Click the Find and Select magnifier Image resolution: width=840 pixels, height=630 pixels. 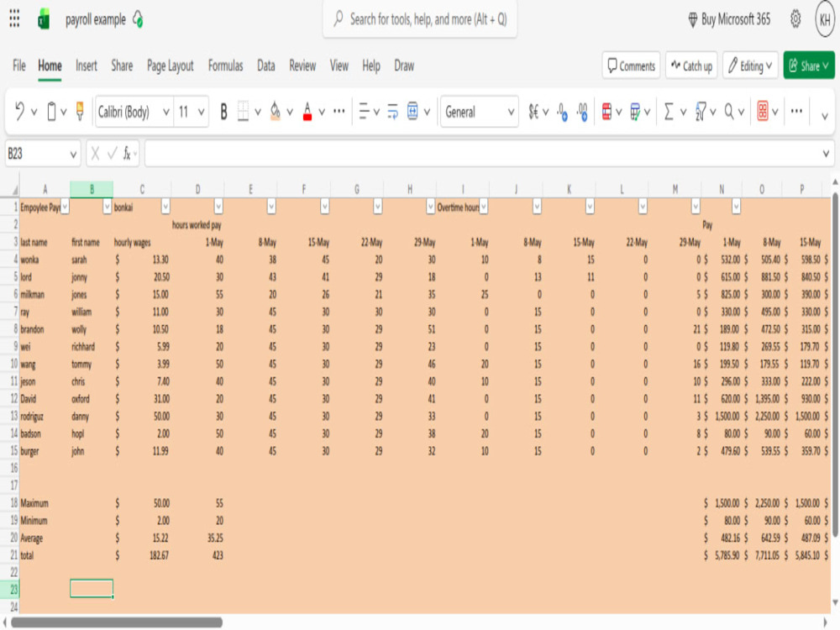coord(729,112)
